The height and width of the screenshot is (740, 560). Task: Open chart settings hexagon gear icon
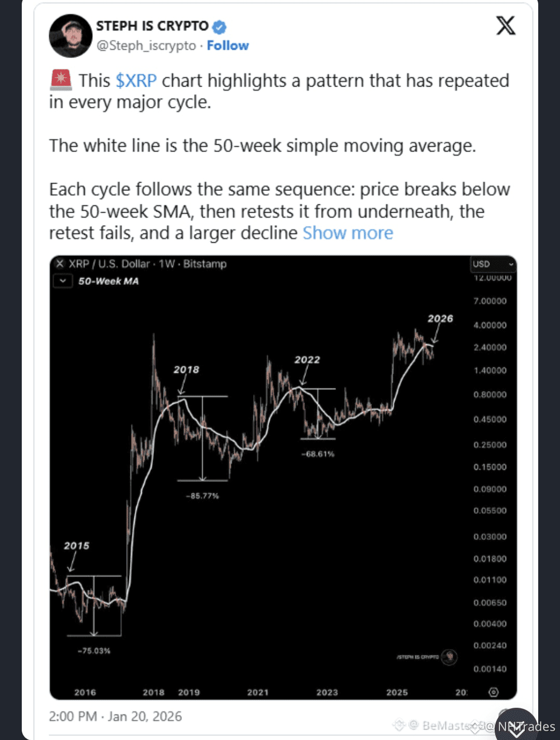click(493, 692)
